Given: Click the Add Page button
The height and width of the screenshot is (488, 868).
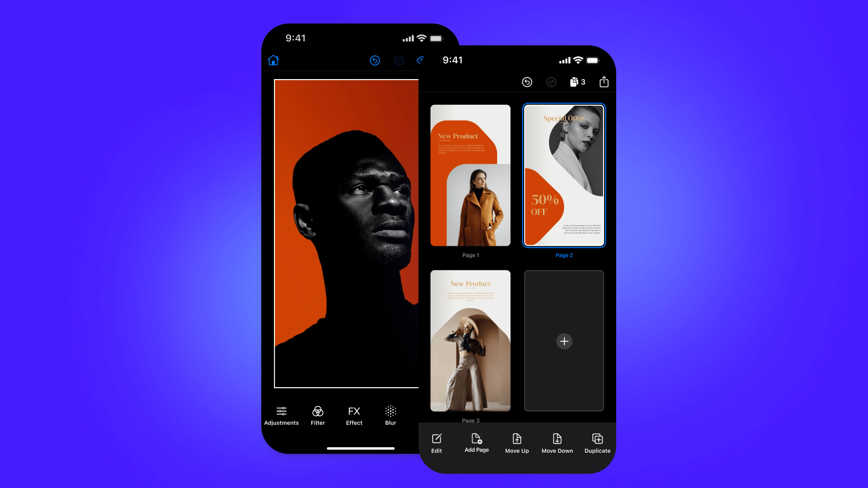Looking at the screenshot, I should click(x=476, y=442).
